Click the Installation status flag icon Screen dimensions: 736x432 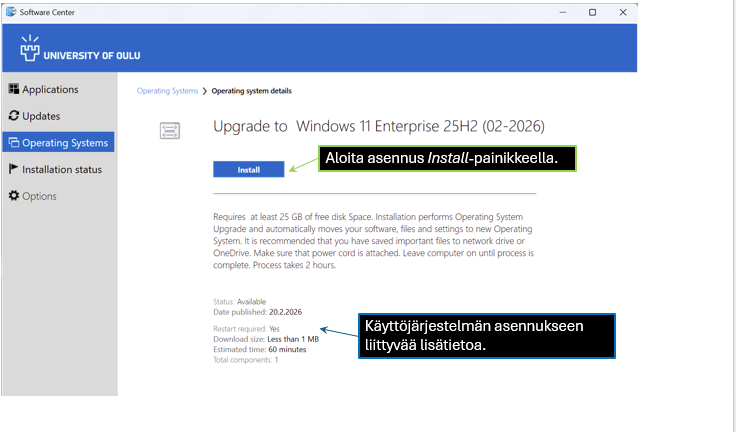13,169
